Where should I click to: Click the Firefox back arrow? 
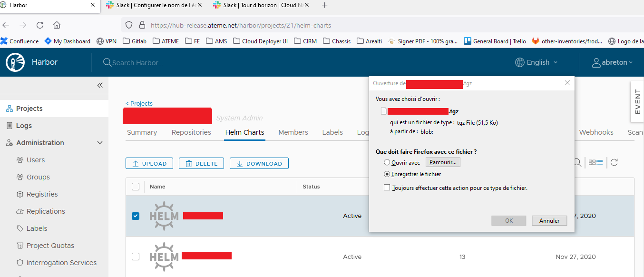[6, 25]
